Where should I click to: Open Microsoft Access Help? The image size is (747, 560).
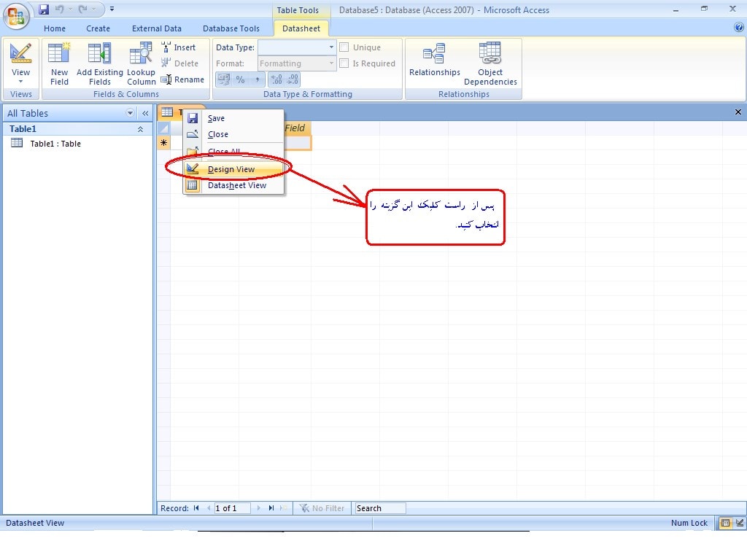(739, 28)
